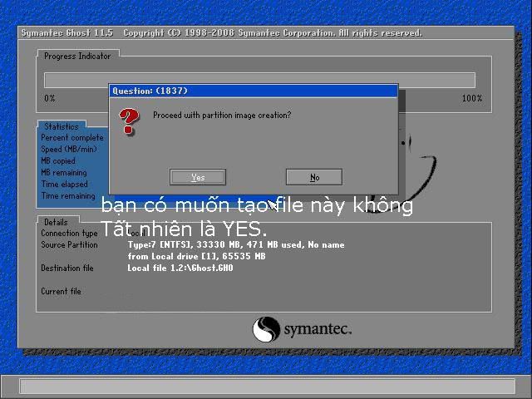
Task: Click the symantec brand name text
Action: tap(318, 330)
